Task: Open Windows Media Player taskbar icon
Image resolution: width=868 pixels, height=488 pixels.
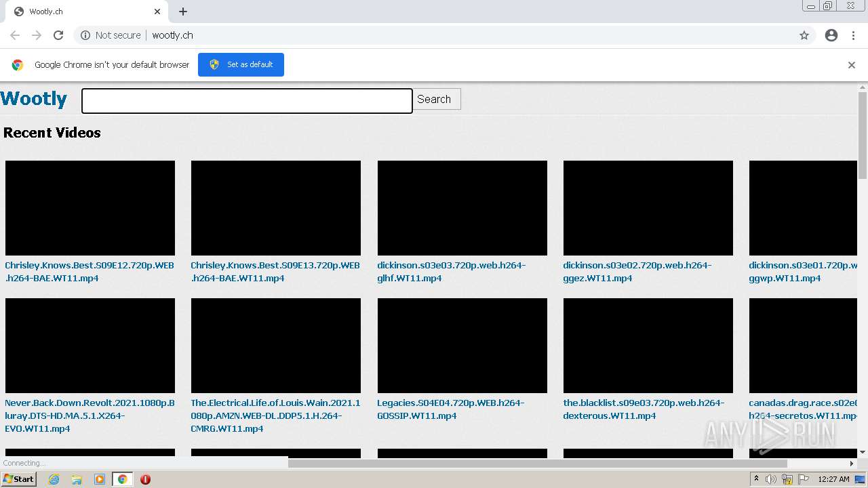Action: [x=100, y=479]
